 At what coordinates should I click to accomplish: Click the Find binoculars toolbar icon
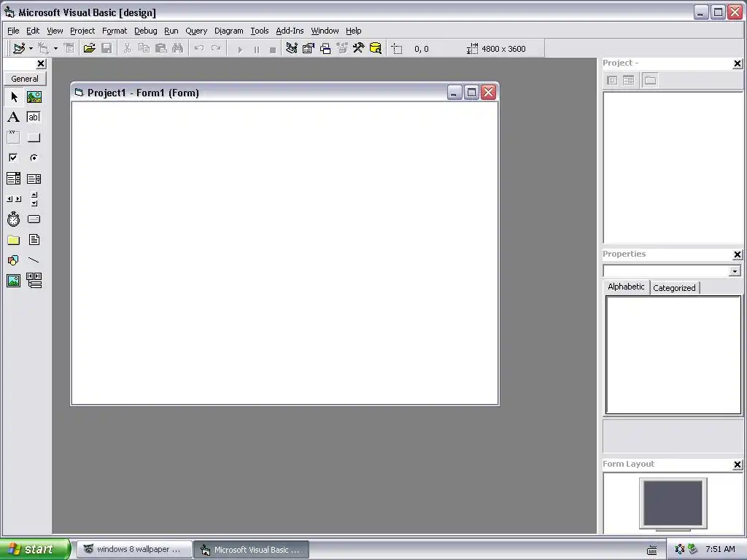pyautogui.click(x=178, y=49)
